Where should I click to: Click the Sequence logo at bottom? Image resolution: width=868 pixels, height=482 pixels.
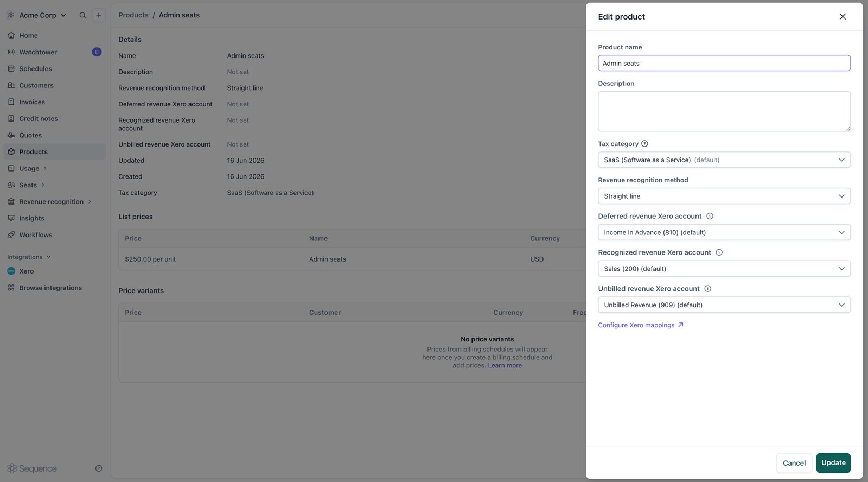[x=32, y=468]
